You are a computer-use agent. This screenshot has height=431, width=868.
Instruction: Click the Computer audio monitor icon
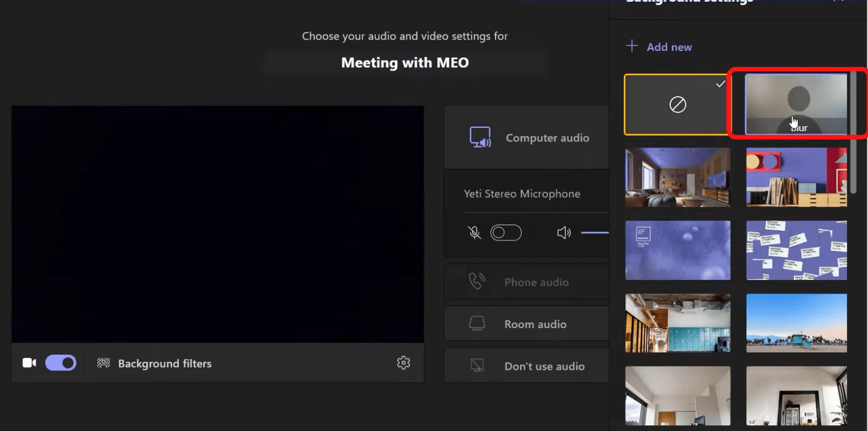click(480, 137)
